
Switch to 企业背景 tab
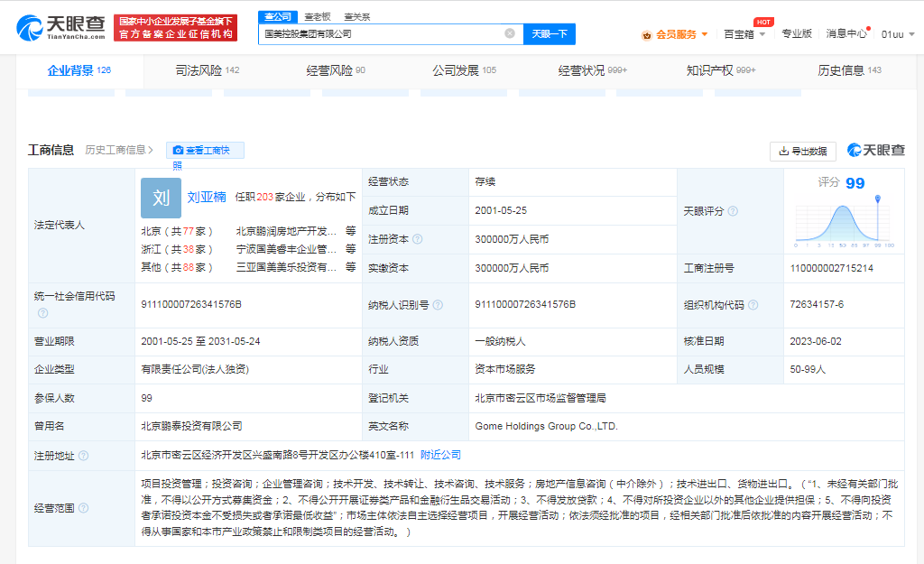tap(79, 70)
